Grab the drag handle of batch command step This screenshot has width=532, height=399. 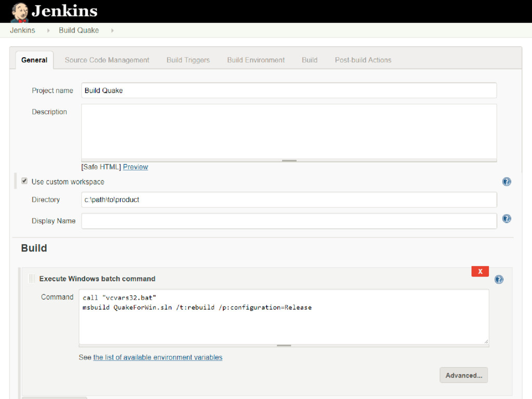tap(32, 279)
